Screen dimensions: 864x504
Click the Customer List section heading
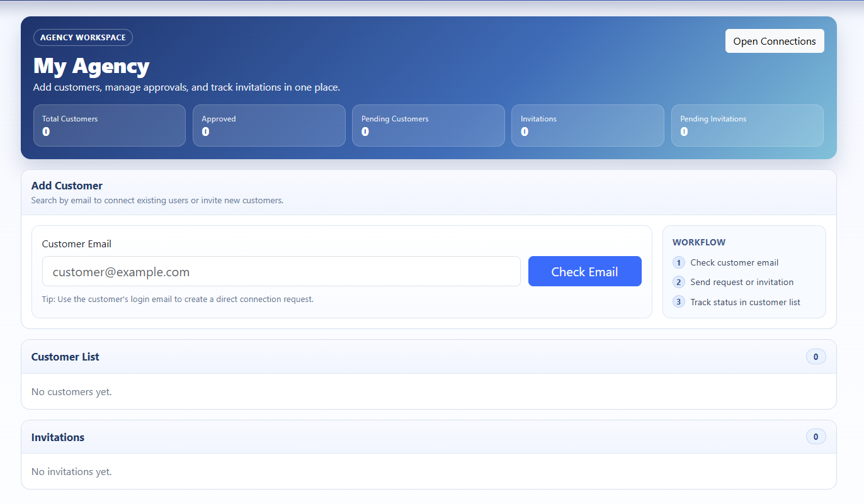(x=65, y=357)
